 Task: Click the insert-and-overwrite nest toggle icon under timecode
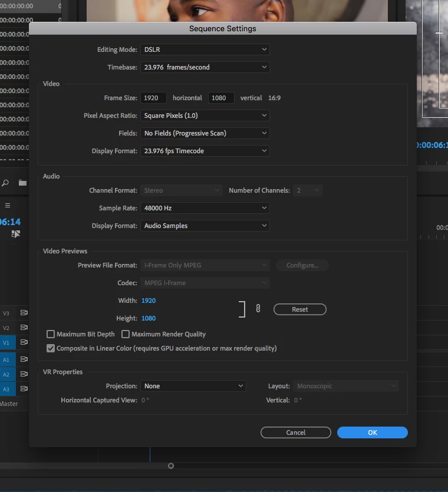(x=16, y=234)
